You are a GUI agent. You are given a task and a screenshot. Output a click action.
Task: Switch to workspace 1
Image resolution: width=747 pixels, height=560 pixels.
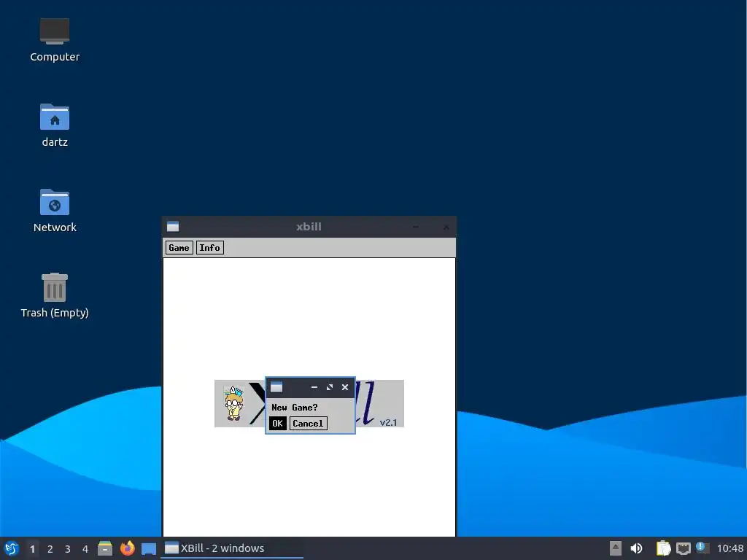pyautogui.click(x=32, y=548)
